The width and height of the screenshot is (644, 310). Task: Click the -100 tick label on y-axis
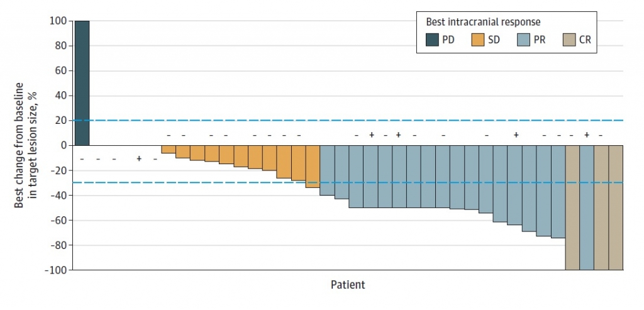56,270
